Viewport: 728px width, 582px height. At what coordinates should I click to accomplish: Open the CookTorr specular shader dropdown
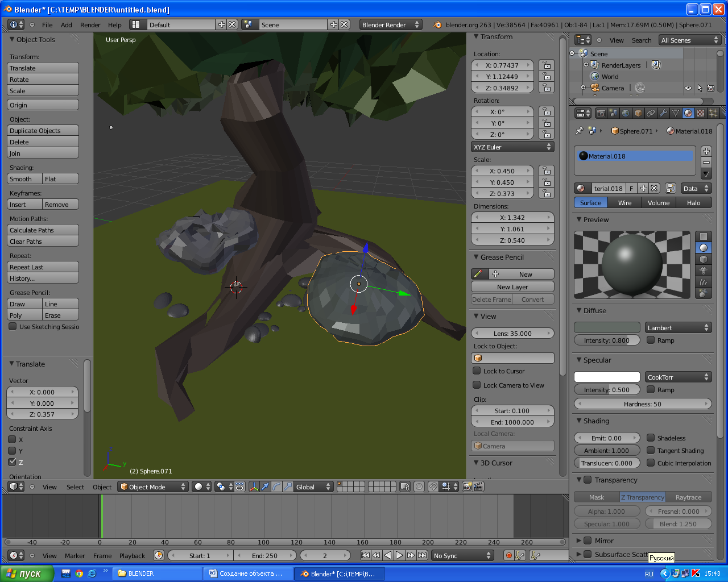click(x=679, y=377)
